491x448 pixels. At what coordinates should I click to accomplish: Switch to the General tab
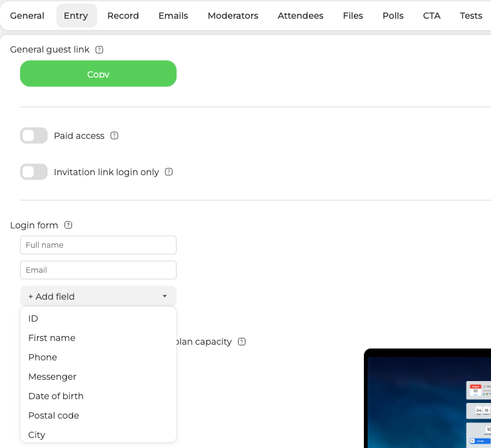click(x=28, y=16)
